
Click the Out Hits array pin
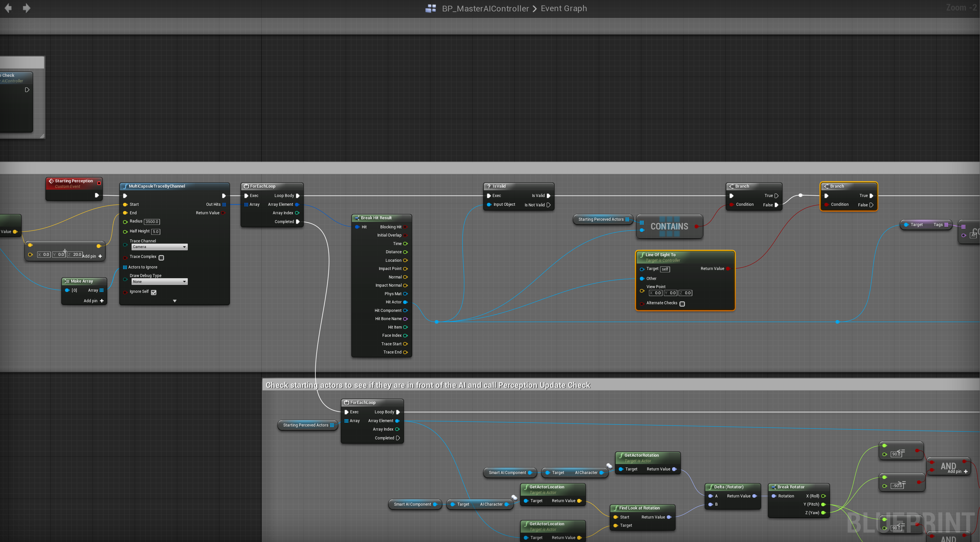click(224, 204)
